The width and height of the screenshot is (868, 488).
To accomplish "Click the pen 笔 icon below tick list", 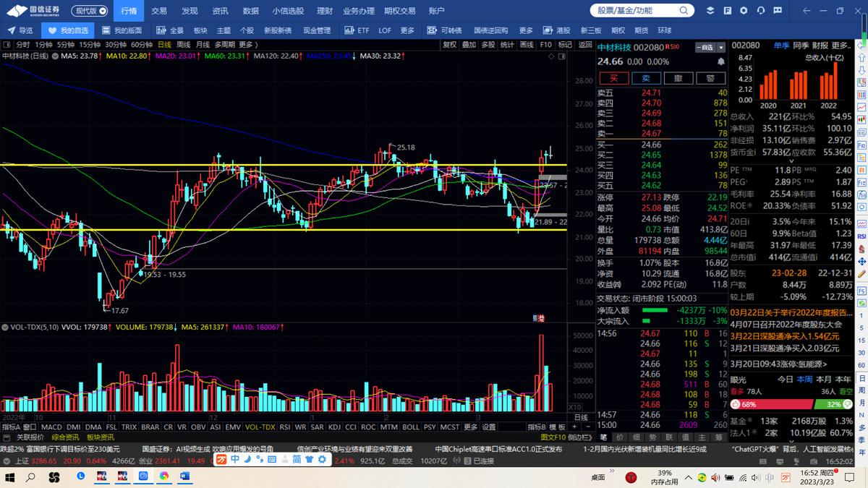I will tap(603, 437).
